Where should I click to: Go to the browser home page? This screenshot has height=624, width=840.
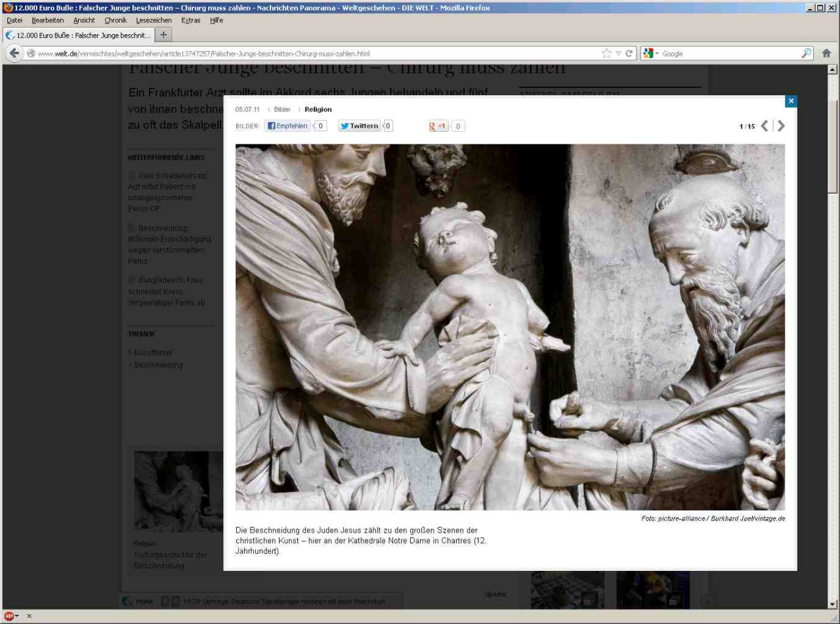tap(826, 54)
